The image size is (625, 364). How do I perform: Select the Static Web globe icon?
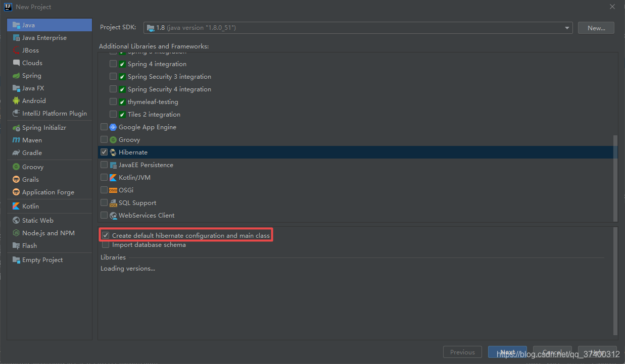click(x=17, y=220)
